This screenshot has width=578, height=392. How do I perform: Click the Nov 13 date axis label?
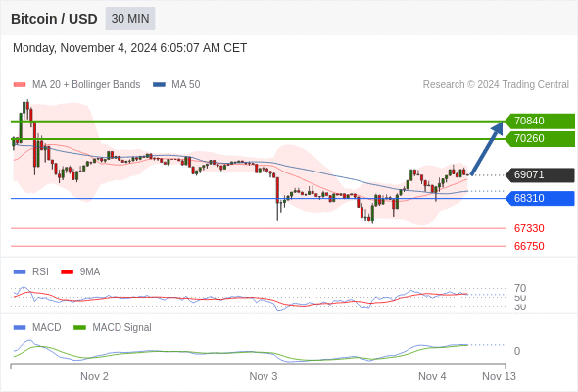point(499,376)
